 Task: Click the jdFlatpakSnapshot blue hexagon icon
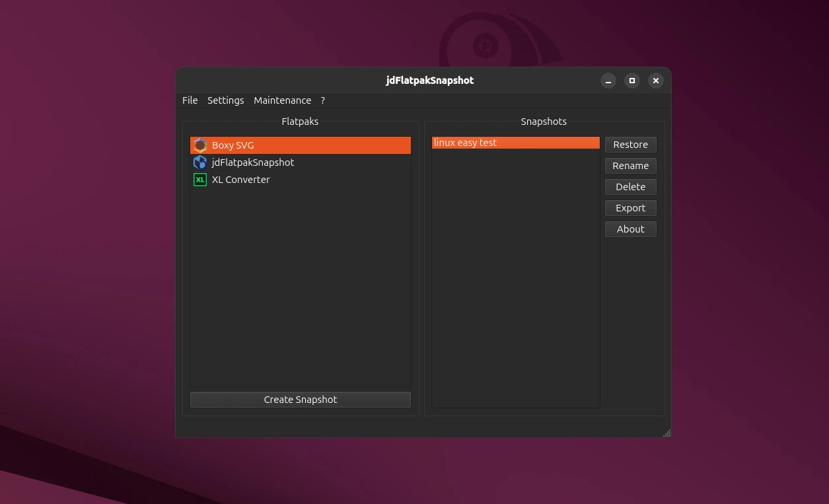coord(200,162)
